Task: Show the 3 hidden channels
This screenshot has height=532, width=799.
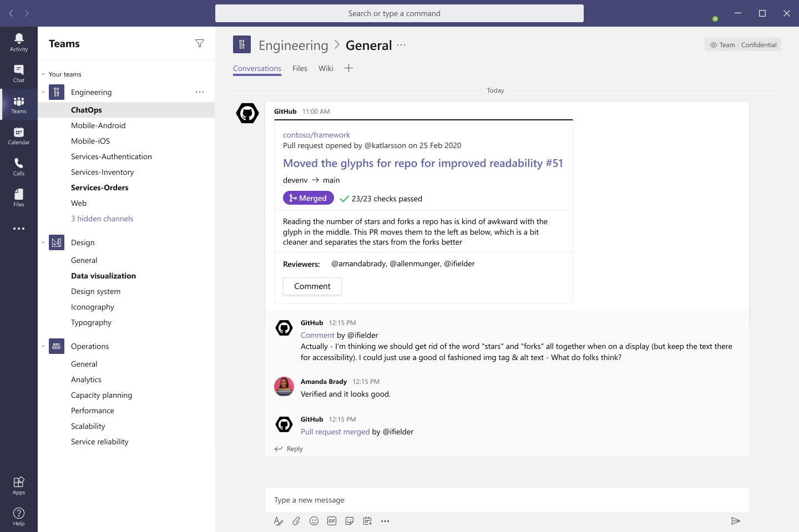Action: point(102,219)
